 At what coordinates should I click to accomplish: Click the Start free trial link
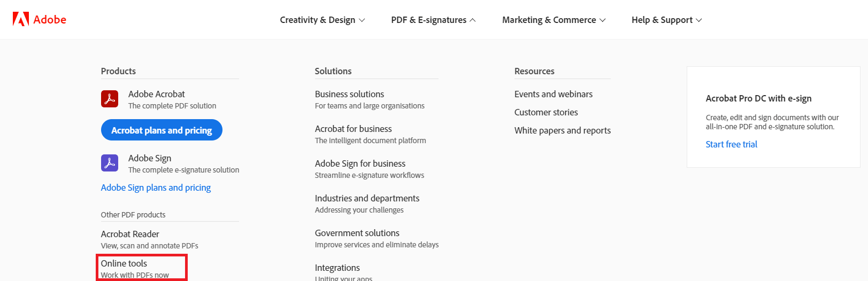pyautogui.click(x=731, y=144)
